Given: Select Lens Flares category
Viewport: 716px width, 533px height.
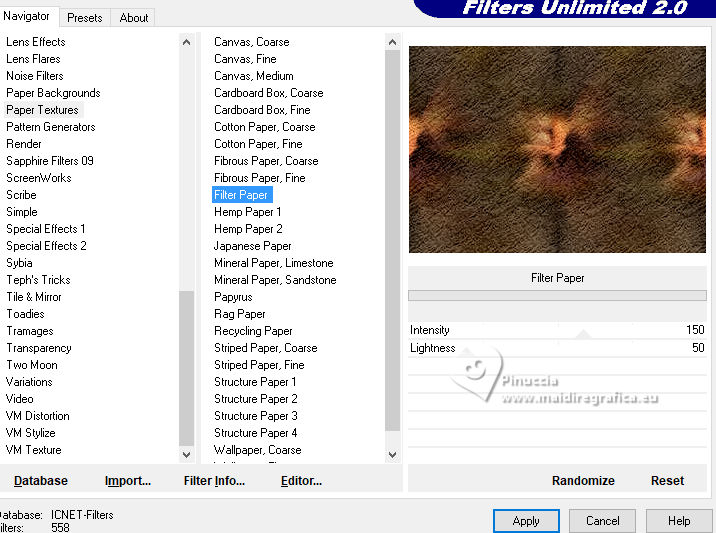Looking at the screenshot, I should [33, 59].
